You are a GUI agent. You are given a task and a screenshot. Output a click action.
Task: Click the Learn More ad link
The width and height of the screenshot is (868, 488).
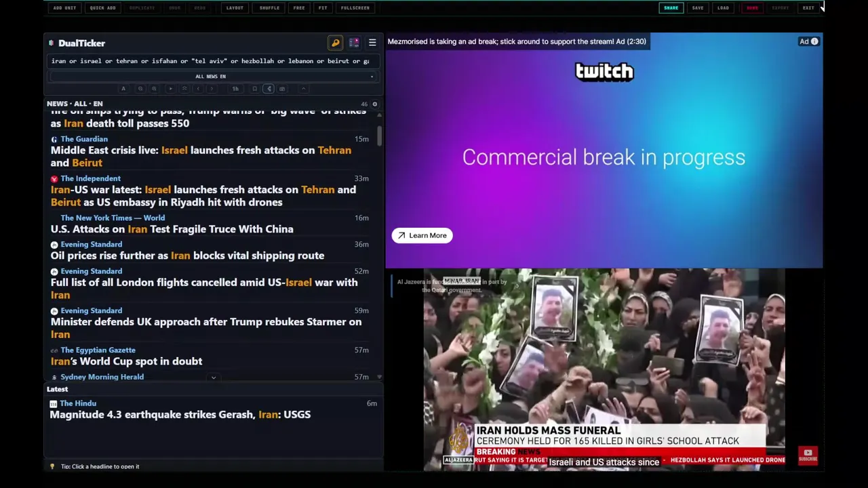pos(422,235)
